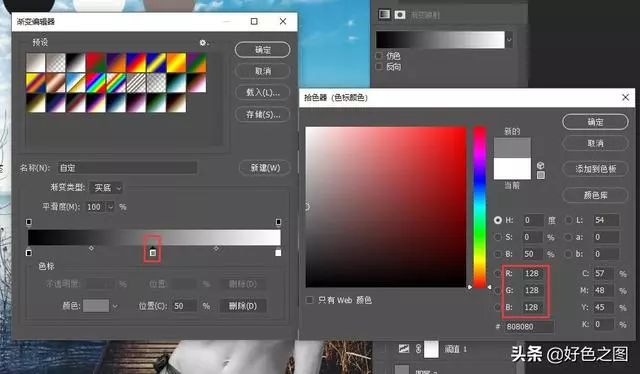640x374 pixels.
Task: Click the 载入(L)... button
Action: click(x=262, y=92)
